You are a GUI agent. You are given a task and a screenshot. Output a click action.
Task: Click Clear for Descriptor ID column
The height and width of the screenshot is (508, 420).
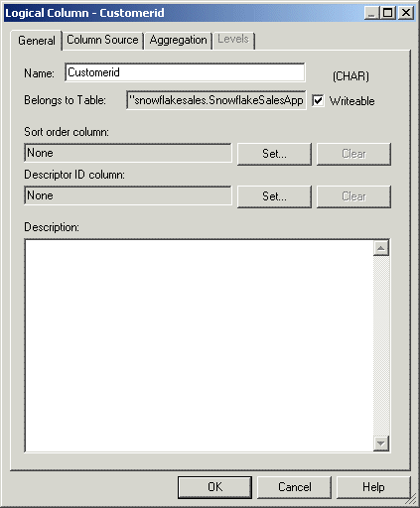(x=353, y=196)
